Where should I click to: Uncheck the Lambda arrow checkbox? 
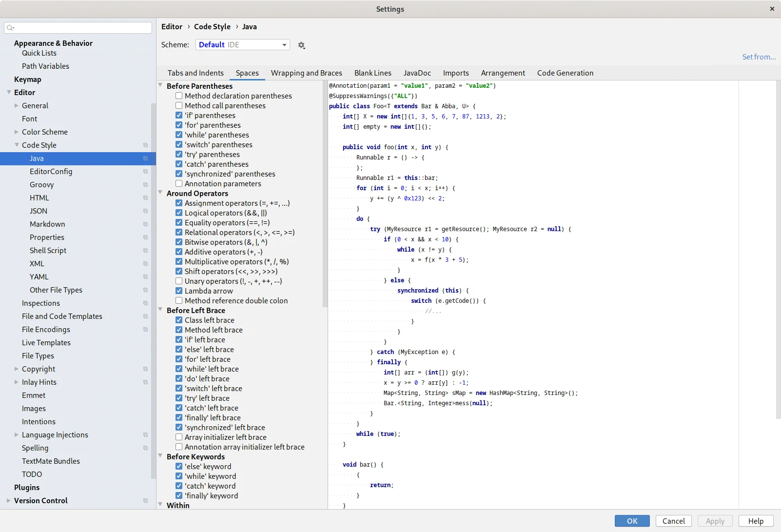[x=179, y=291]
